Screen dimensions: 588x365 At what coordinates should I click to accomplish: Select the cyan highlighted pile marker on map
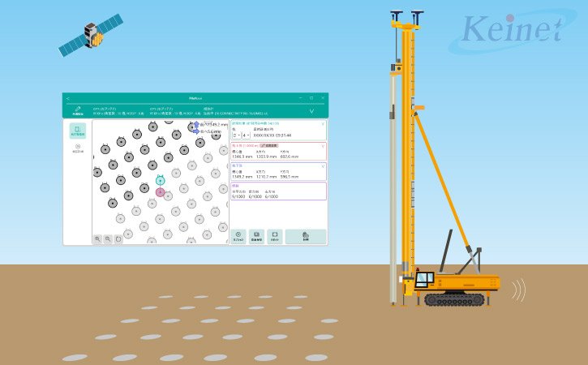161,180
